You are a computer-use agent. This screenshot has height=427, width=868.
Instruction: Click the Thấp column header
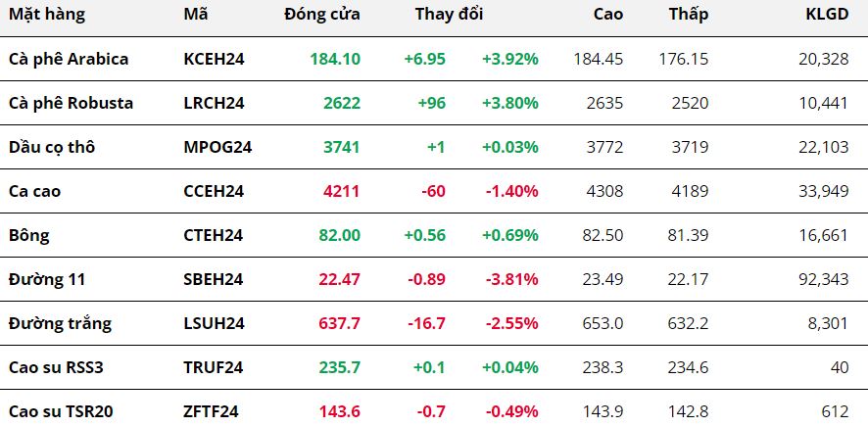click(689, 15)
